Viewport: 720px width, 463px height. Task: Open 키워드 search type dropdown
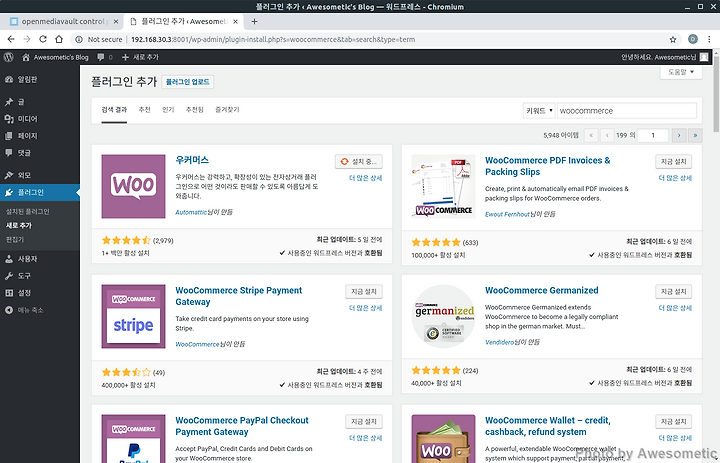click(539, 111)
